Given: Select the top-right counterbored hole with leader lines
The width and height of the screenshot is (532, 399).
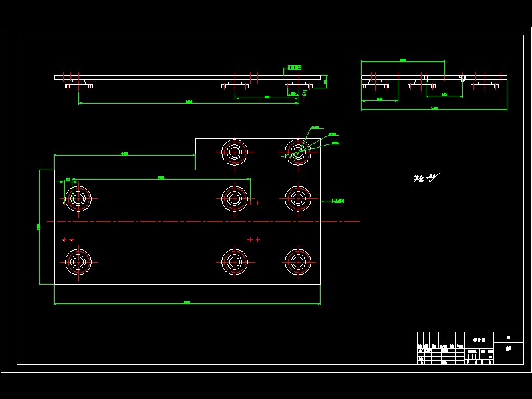Looking at the screenshot, I should point(298,152).
